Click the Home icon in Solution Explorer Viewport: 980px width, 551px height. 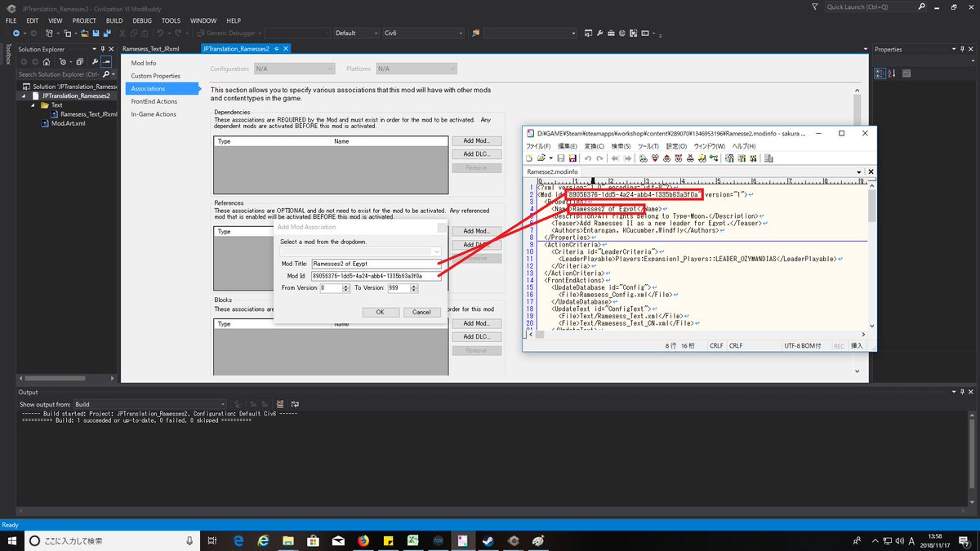(47, 62)
